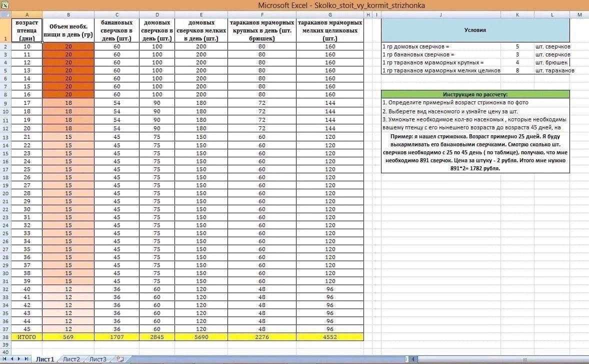Select the blue Условия header cell
This screenshot has width=589, height=364.
click(x=475, y=30)
